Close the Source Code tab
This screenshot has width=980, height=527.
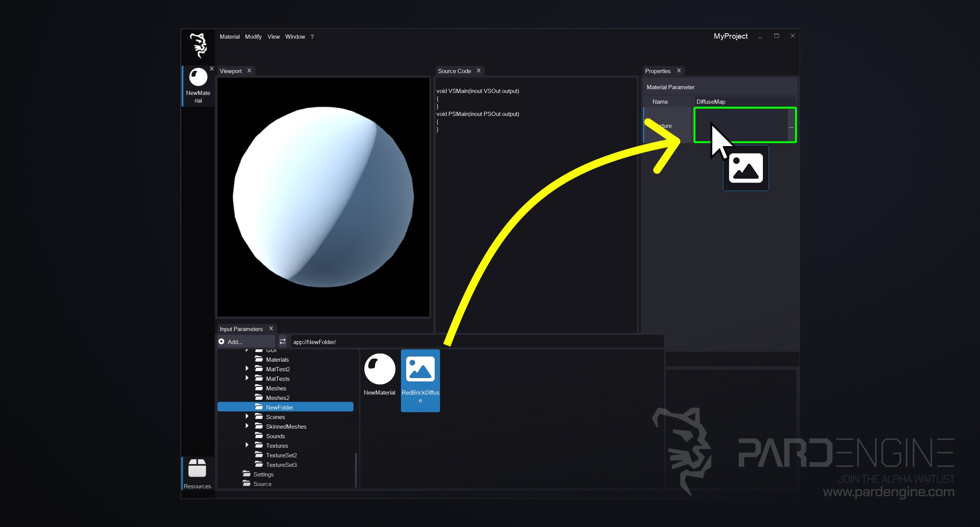coord(479,70)
